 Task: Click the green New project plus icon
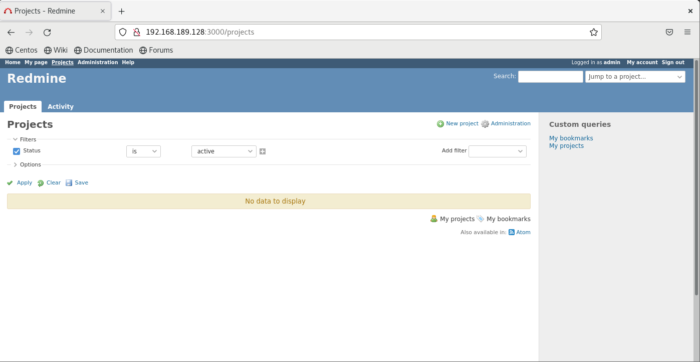coord(440,124)
